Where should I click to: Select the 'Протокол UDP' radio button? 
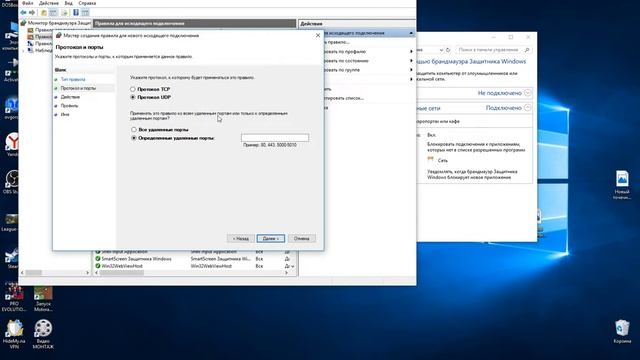tap(133, 97)
